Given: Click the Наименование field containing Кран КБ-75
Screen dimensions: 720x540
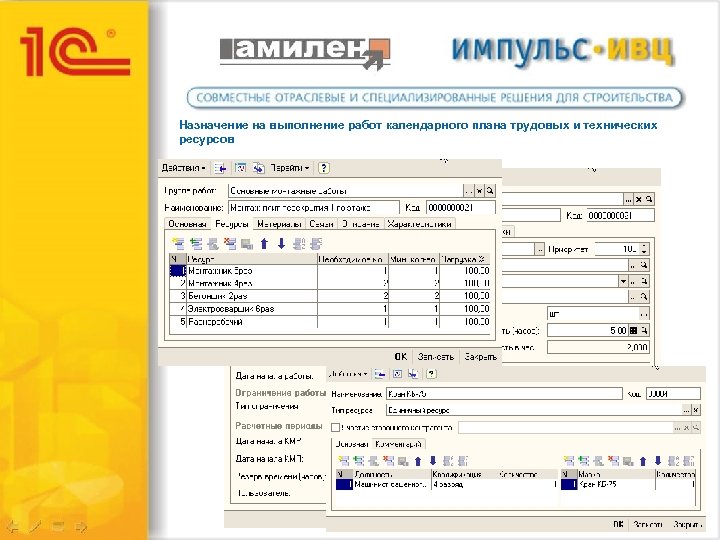Looking at the screenshot, I should (504, 394).
